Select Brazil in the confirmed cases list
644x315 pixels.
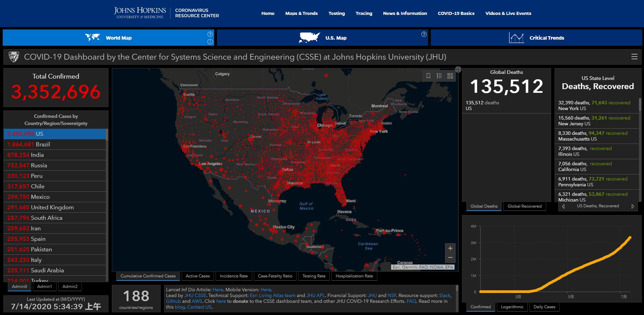pos(55,144)
